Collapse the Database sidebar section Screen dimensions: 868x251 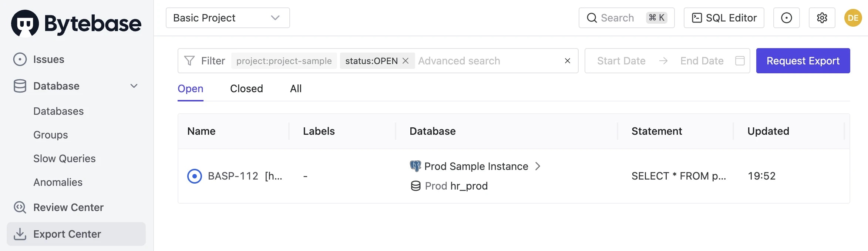point(134,86)
